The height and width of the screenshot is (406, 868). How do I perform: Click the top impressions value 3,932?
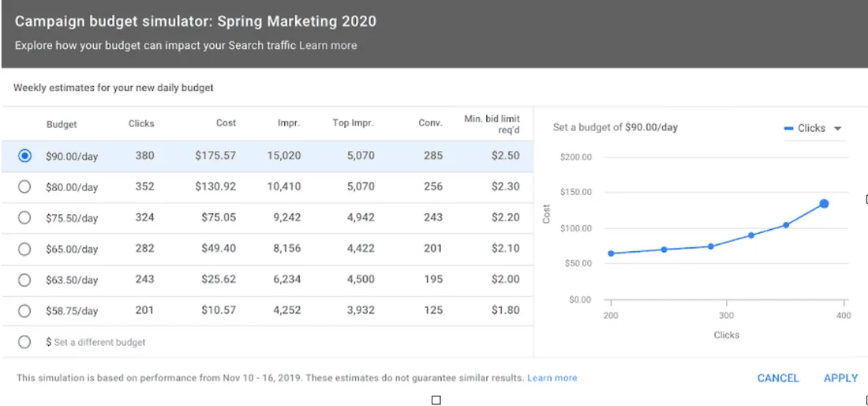[x=360, y=310]
